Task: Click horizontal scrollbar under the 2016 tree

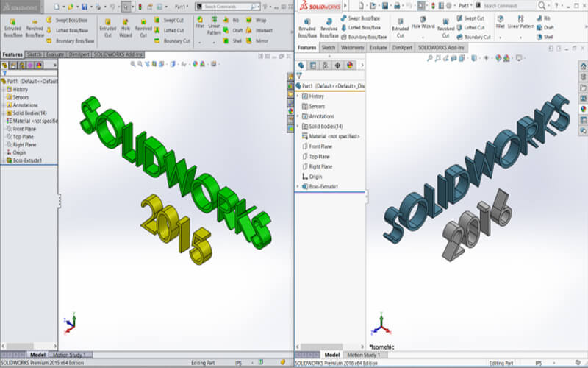Action: coord(330,347)
